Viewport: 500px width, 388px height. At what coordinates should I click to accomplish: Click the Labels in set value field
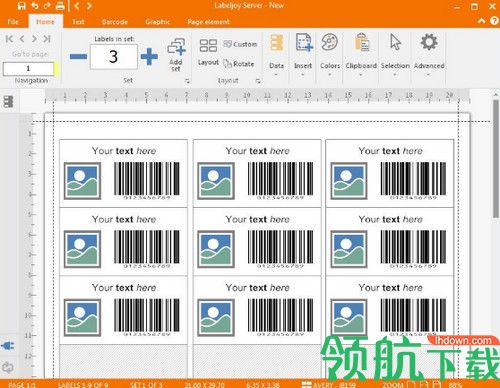113,57
